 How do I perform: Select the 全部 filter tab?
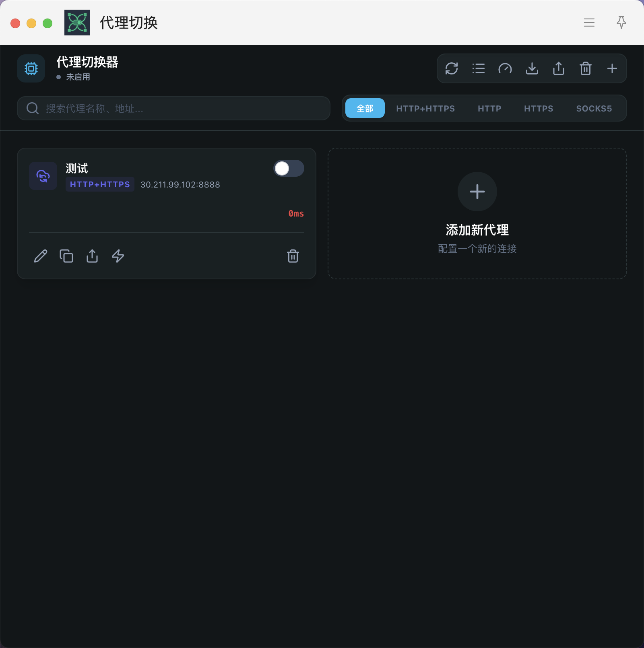[365, 108]
